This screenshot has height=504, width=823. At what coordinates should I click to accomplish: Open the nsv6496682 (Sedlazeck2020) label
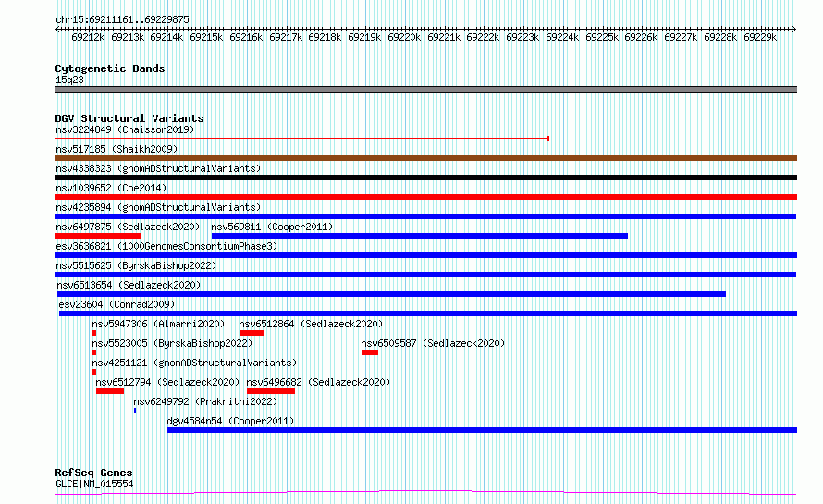coord(319,382)
